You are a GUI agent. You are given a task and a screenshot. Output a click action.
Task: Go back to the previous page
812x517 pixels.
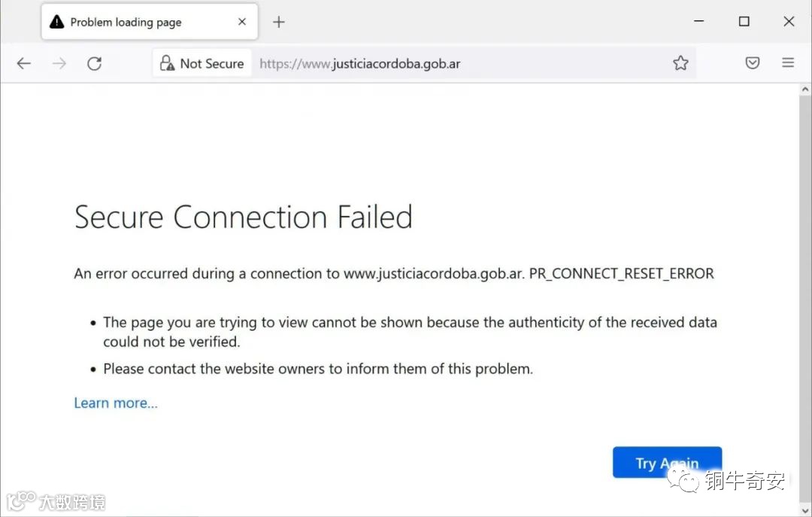24,63
